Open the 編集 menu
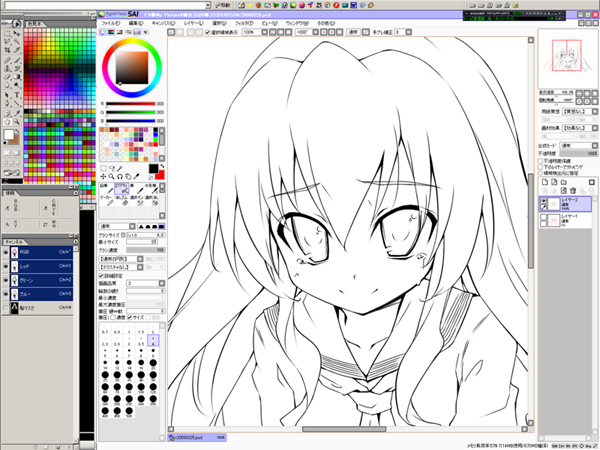 tap(136, 23)
